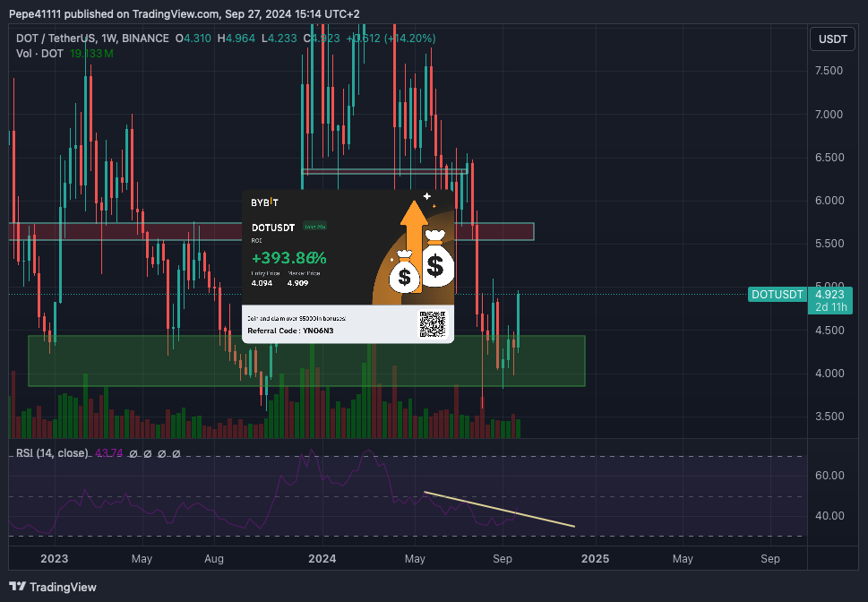This screenshot has height=602, width=868.
Task: Click Referral Code : YNO6N3 text
Action: point(290,331)
